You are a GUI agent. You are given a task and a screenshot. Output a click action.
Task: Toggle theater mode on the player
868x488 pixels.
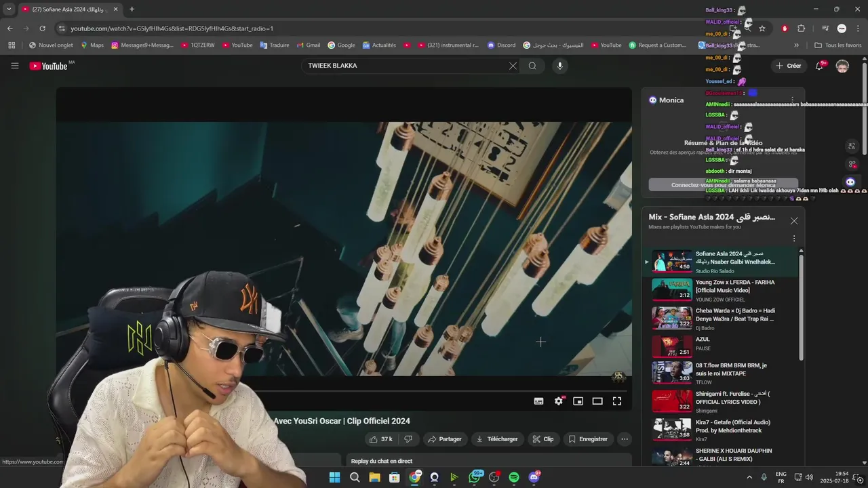tap(597, 401)
